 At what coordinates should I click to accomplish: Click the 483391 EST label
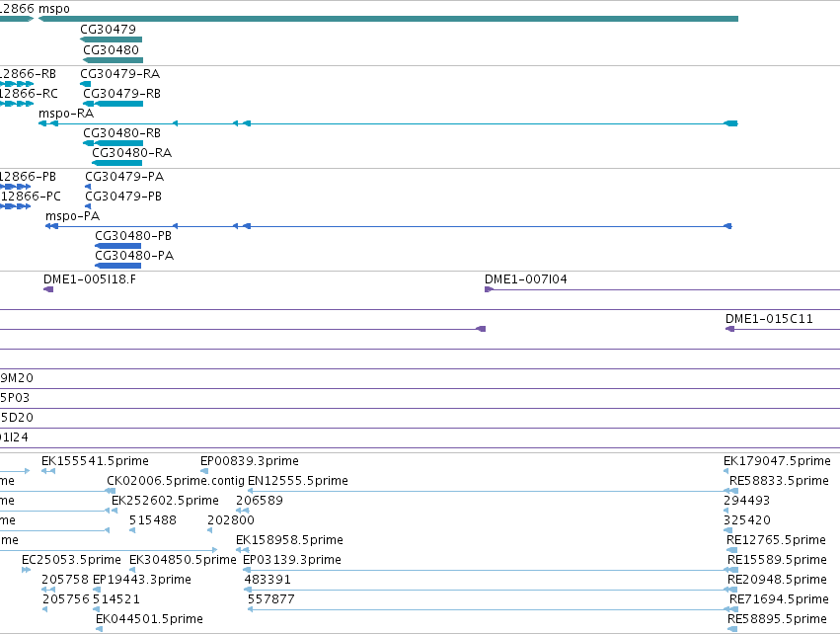click(x=267, y=580)
